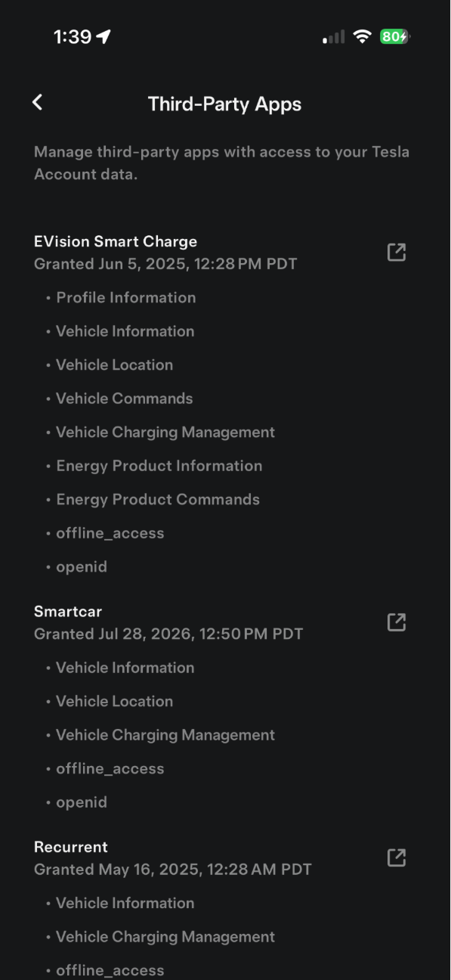Tap the Granted Jul 28, 2026 timestamp
This screenshot has height=980, width=451.
click(x=168, y=634)
